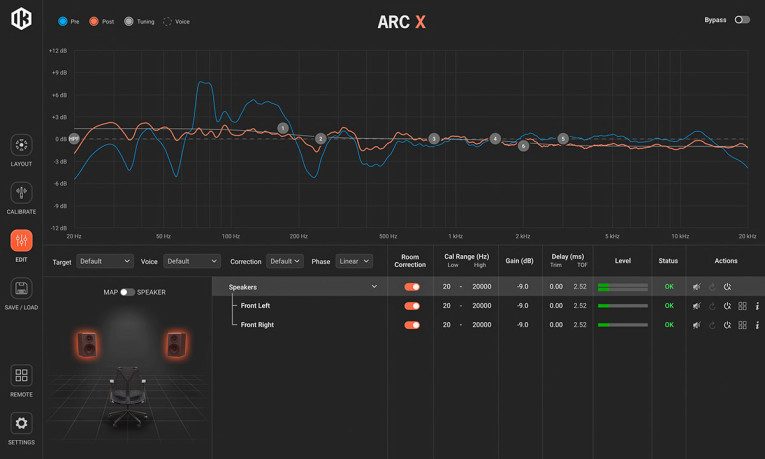This screenshot has width=765, height=459.
Task: Open the Remote panel
Action: pos(21,379)
